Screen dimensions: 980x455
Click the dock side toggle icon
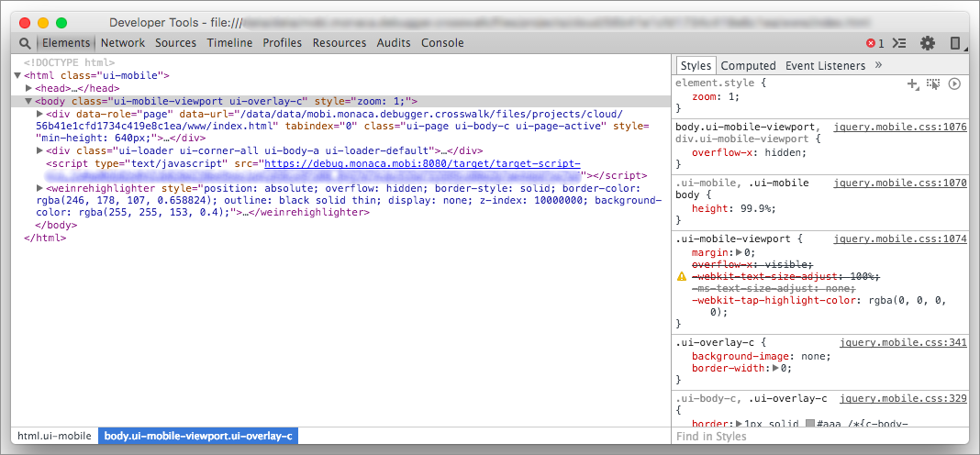[x=955, y=43]
